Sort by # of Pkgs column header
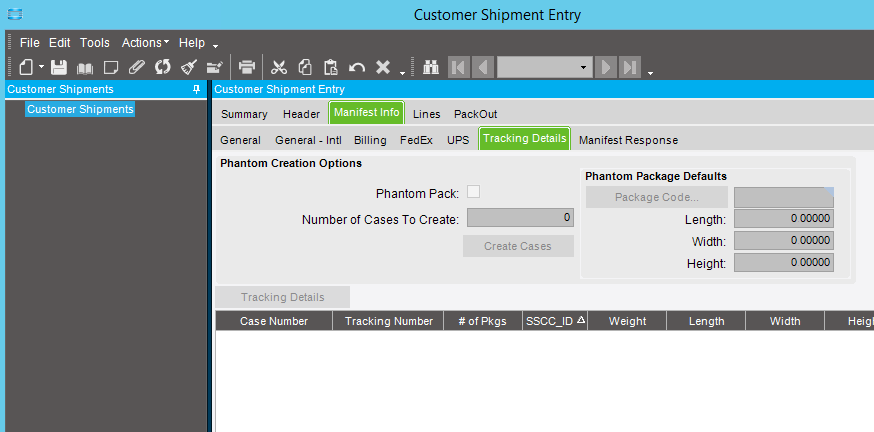Screen dimensions: 874x432 (x=483, y=321)
